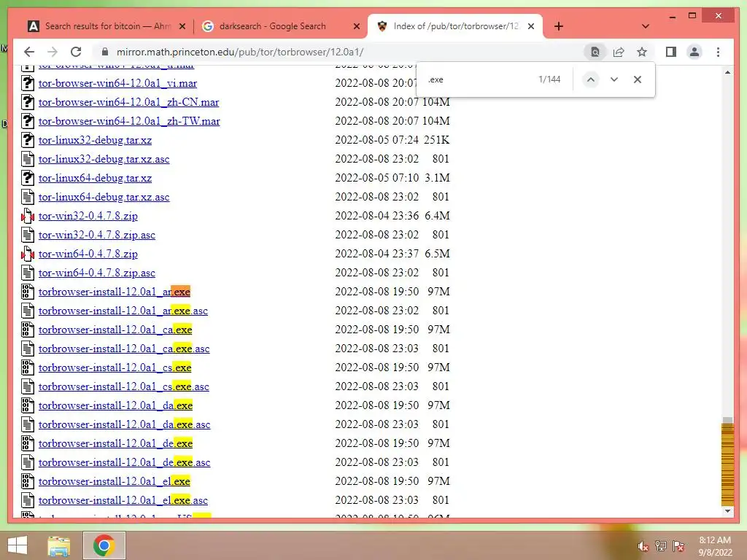Click the muted volume tray icon
Viewport: 747px width, 560px height.
click(643, 546)
